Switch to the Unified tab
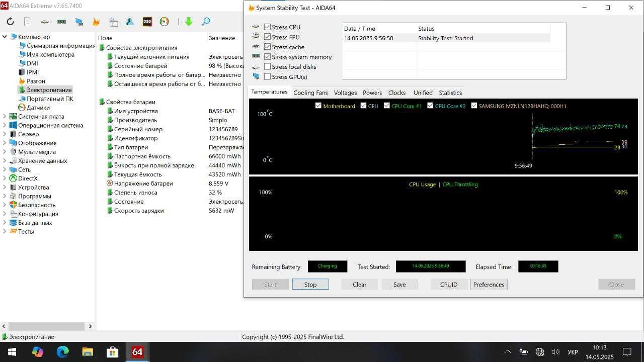 pos(423,93)
